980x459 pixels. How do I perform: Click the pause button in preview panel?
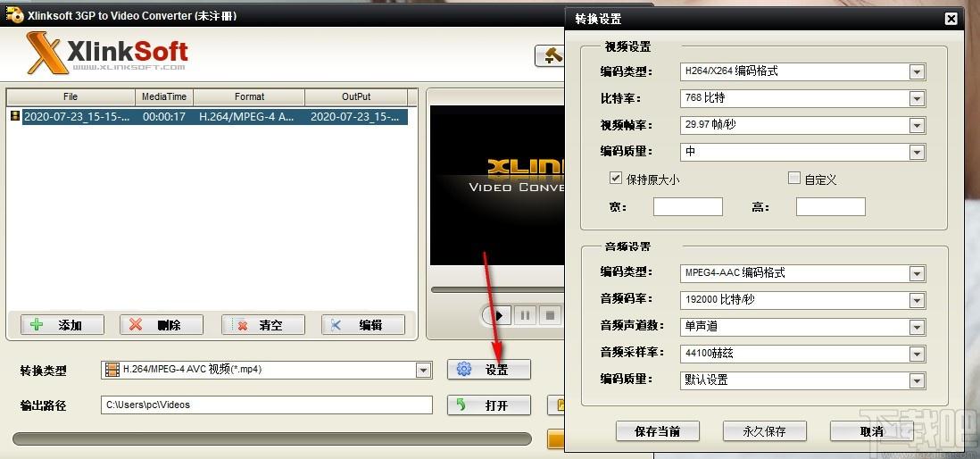pyautogui.click(x=525, y=315)
